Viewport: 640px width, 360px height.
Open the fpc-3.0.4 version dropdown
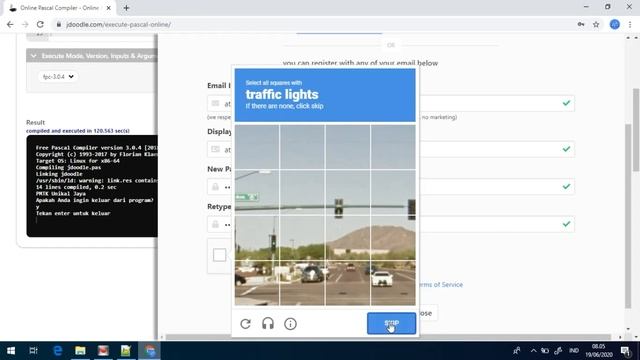(57, 76)
